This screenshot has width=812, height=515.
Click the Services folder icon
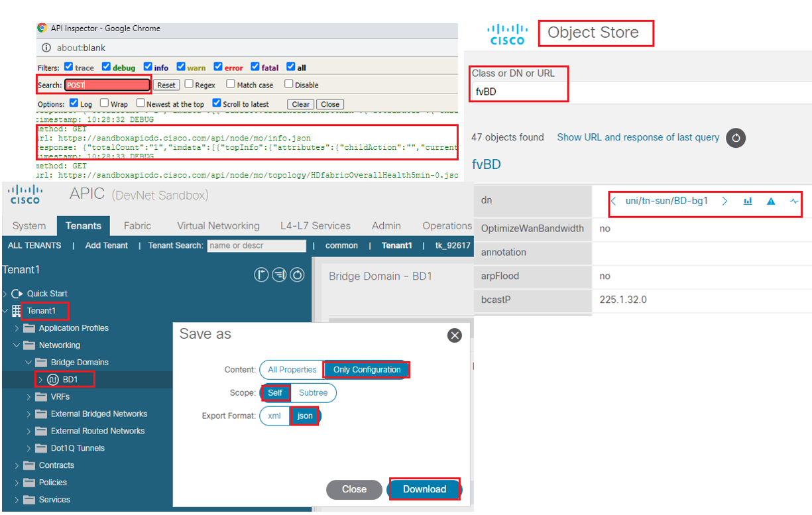pos(29,500)
